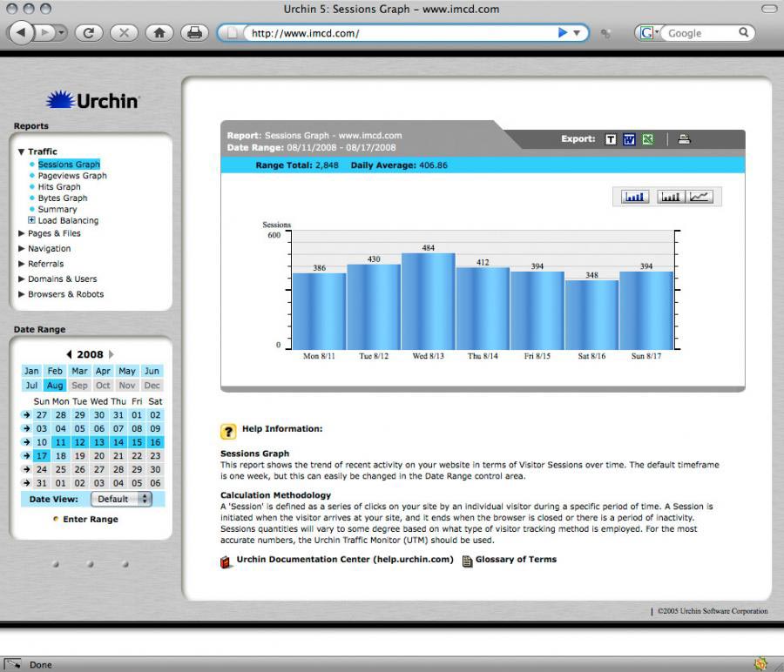Viewport: 784px width, 672px height.
Task: Open the Pageviews Graph report
Action: point(72,175)
